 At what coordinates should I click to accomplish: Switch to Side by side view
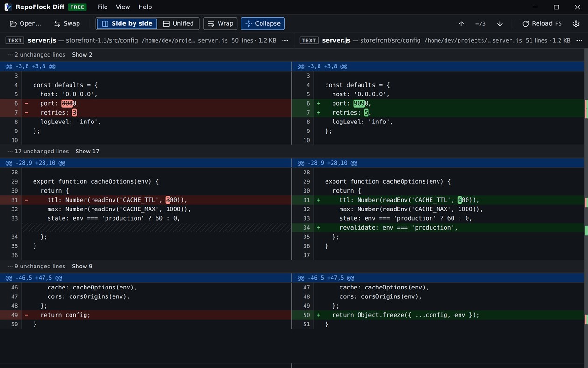(x=127, y=23)
